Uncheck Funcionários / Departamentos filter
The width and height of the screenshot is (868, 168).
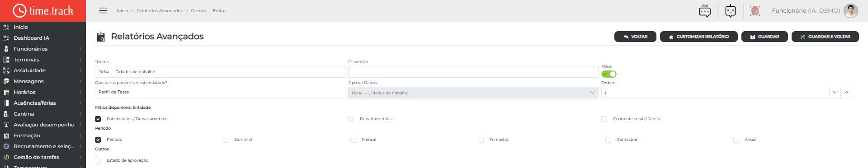coord(98,119)
